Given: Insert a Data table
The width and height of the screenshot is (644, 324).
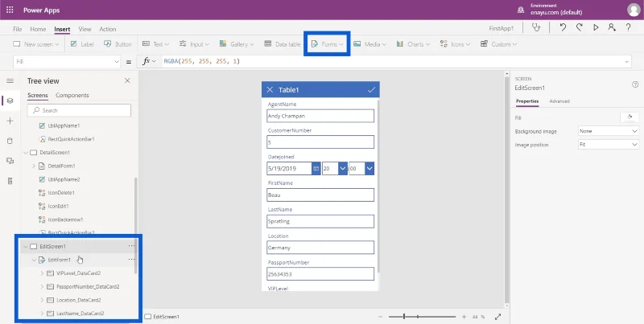Looking at the screenshot, I should coord(283,44).
